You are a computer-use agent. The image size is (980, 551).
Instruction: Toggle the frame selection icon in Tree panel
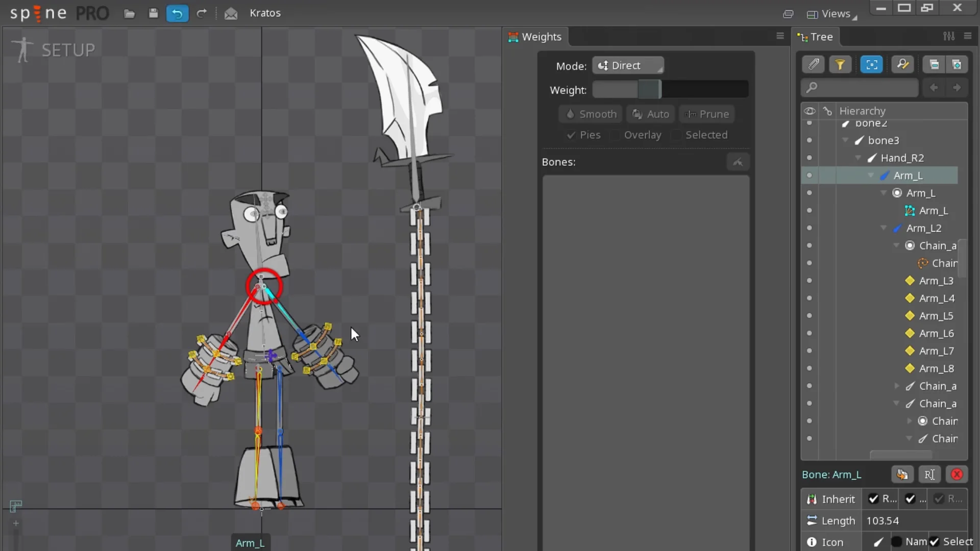click(871, 64)
